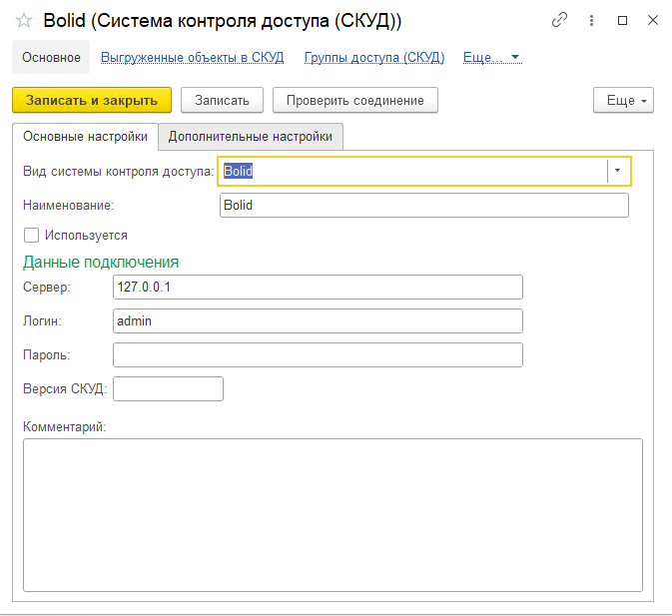Image resolution: width=672 pixels, height=616 pixels.
Task: Expand the Еще... navigation dropdown
Action: click(492, 57)
